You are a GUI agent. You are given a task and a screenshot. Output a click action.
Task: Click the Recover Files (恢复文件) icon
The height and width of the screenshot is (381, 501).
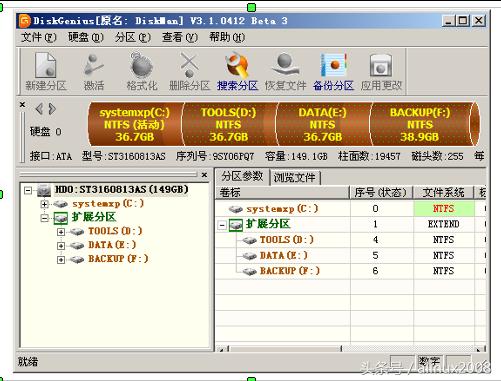tap(285, 65)
